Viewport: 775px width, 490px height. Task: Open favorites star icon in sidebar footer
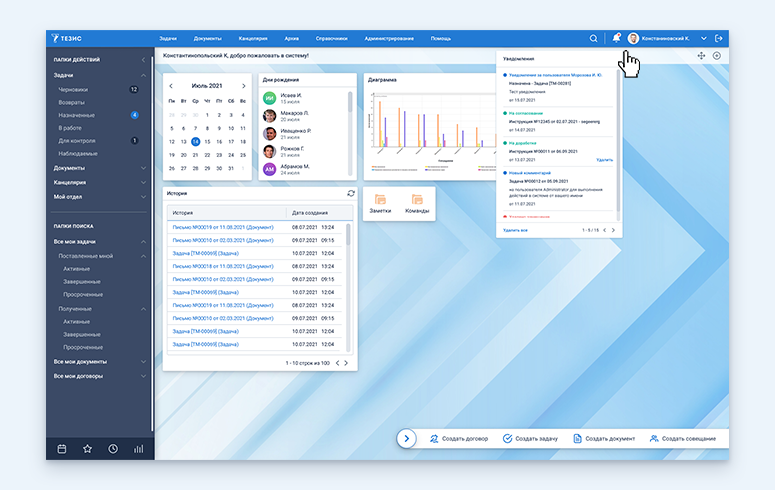pos(87,449)
